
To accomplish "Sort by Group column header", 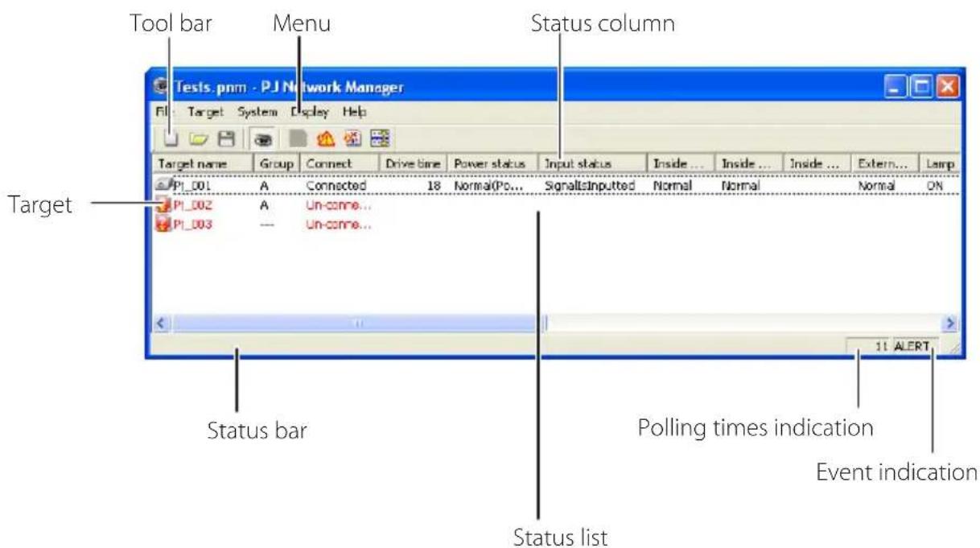I will pyautogui.click(x=276, y=163).
